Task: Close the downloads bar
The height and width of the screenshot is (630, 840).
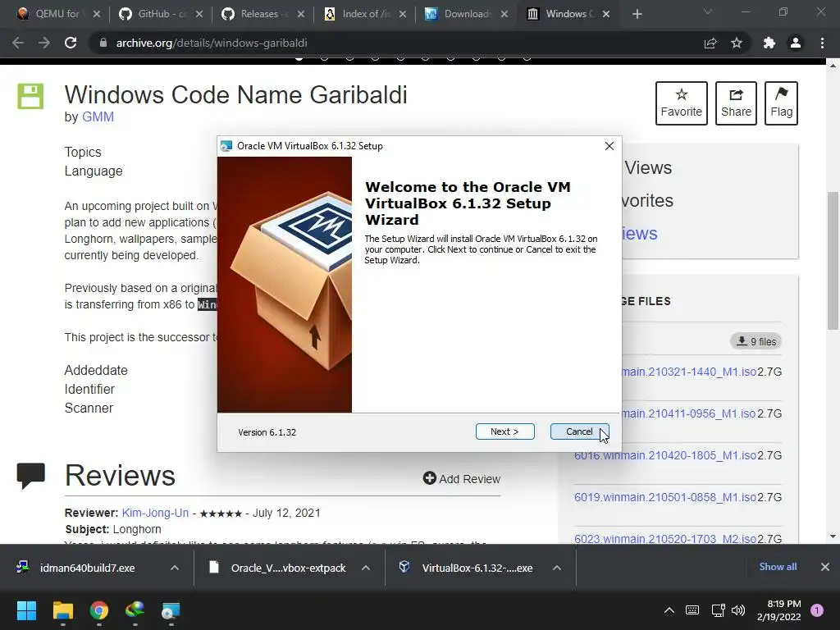Action: pos(825,567)
